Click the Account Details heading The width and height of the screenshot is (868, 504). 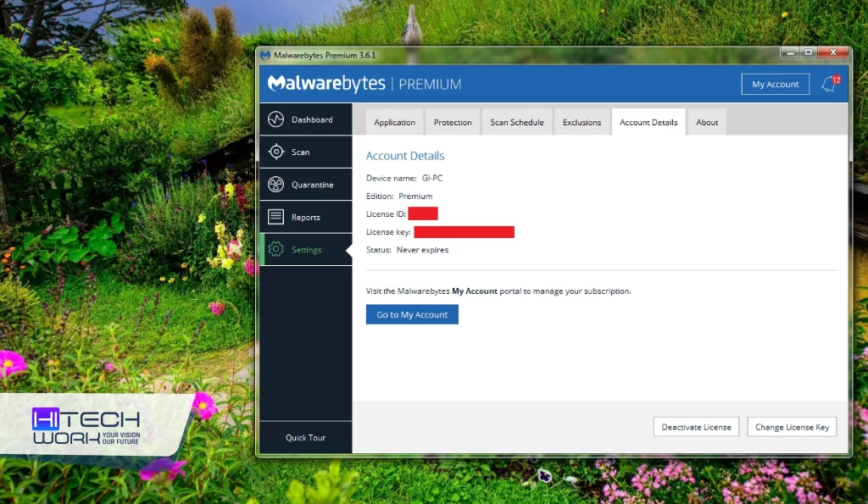(x=405, y=156)
